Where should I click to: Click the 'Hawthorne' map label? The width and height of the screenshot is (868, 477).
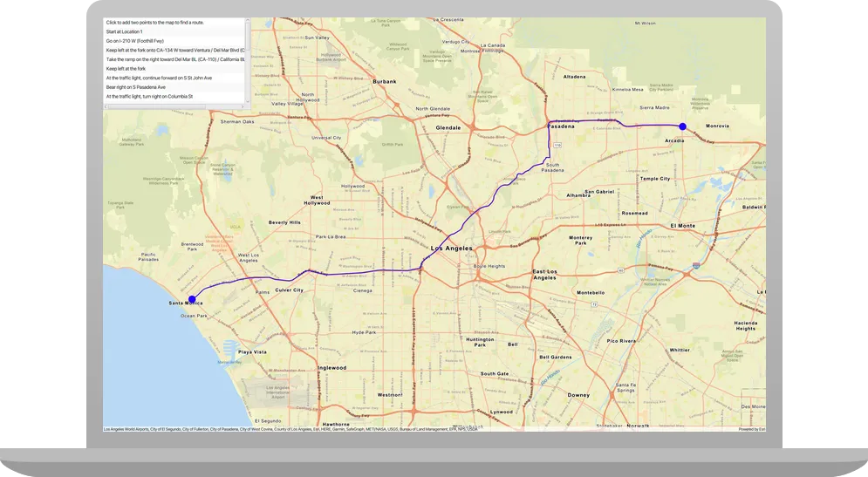[336, 425]
